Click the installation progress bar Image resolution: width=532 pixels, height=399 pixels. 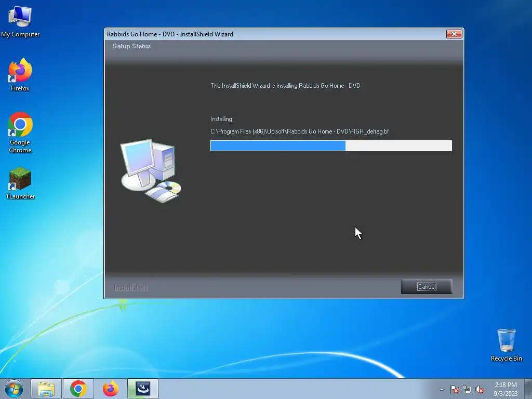[331, 145]
